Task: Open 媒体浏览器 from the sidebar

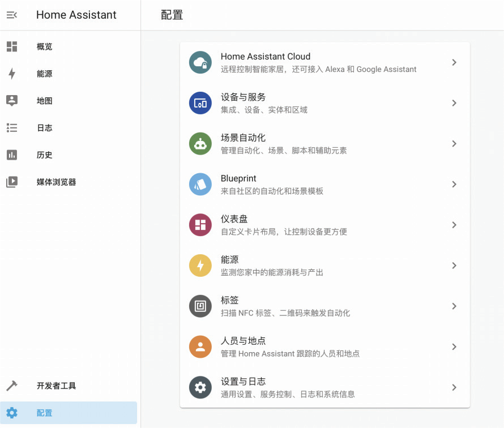Action: [x=56, y=182]
